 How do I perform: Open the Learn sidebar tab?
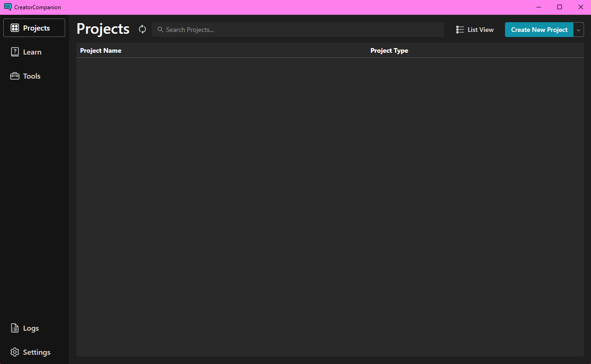[x=34, y=52]
